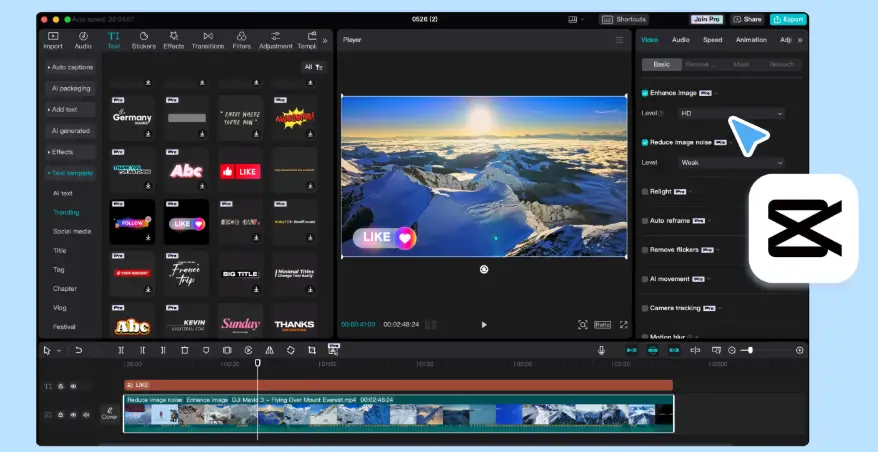Open the Import media panel
Image resolution: width=878 pixels, height=452 pixels.
click(x=53, y=40)
